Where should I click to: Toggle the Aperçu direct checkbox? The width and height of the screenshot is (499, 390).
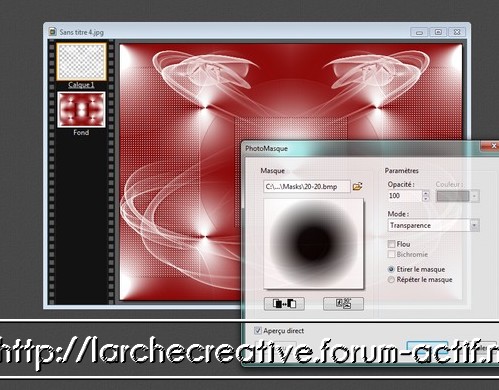tap(257, 331)
